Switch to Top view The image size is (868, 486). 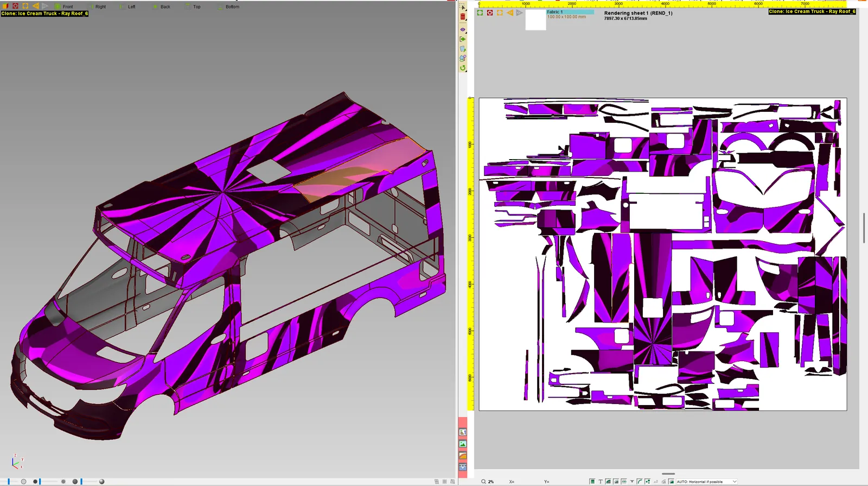[193, 7]
